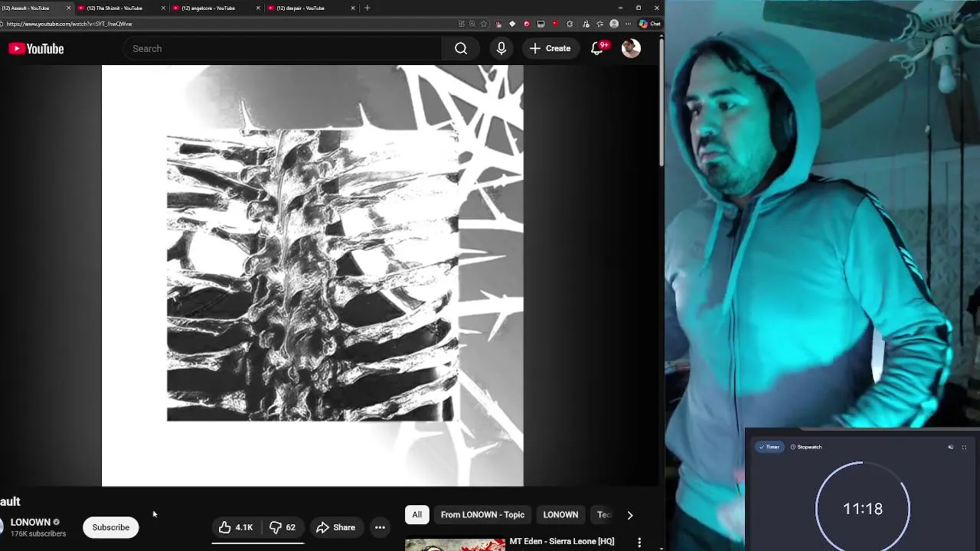Subscribe to the LONOWN channel
Viewport: 980px width, 551px height.
click(x=111, y=527)
